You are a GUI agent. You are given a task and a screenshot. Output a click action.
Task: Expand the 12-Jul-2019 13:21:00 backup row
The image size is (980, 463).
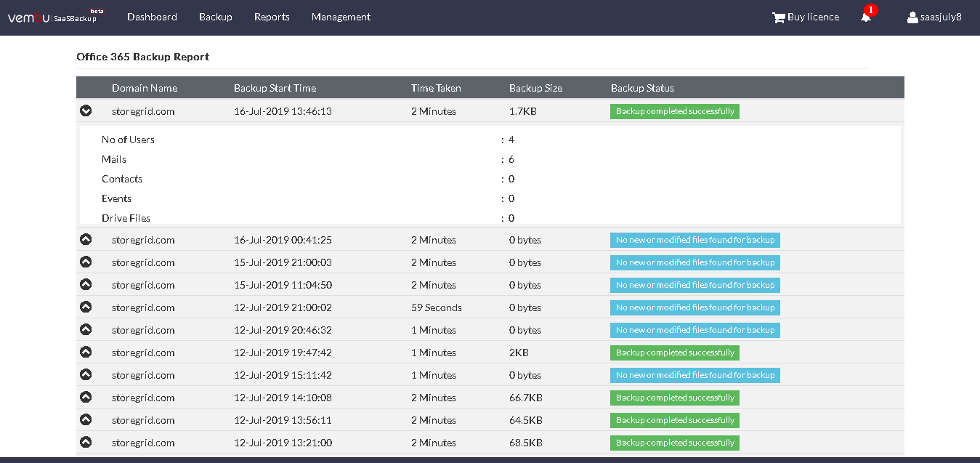pos(86,442)
